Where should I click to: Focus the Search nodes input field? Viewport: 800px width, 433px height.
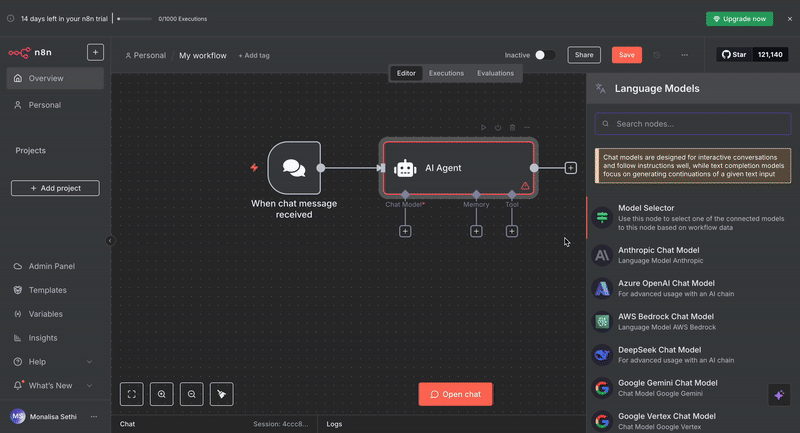pos(693,124)
